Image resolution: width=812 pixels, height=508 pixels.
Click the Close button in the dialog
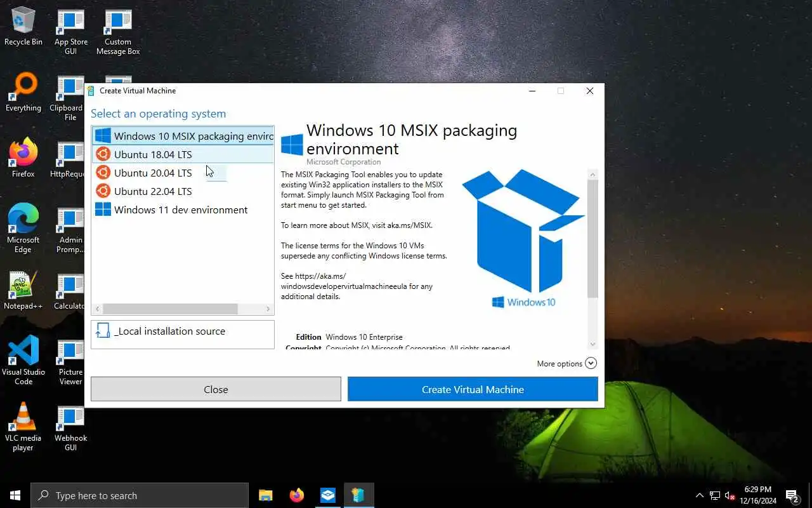pos(216,389)
